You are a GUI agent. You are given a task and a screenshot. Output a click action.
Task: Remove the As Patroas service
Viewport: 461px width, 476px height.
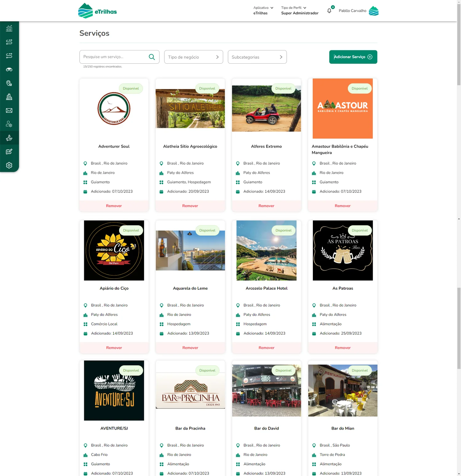point(343,348)
